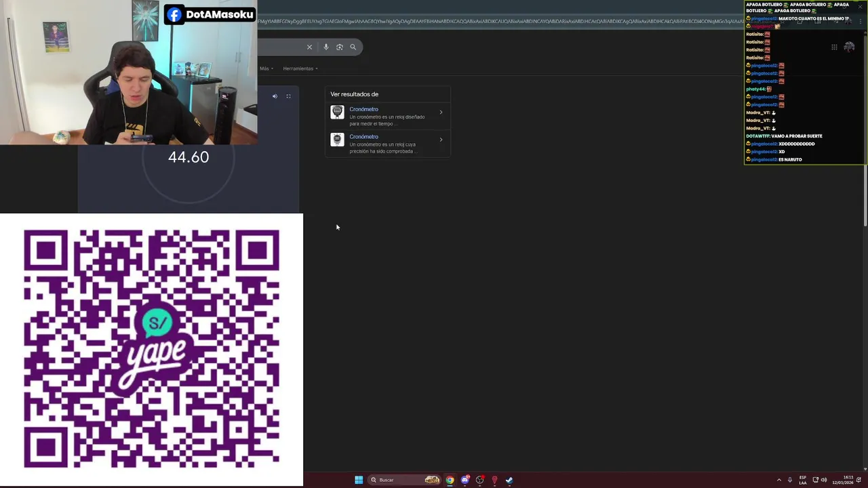The height and width of the screenshot is (488, 868).
Task: Open Google Lens image search
Action: [x=340, y=47]
